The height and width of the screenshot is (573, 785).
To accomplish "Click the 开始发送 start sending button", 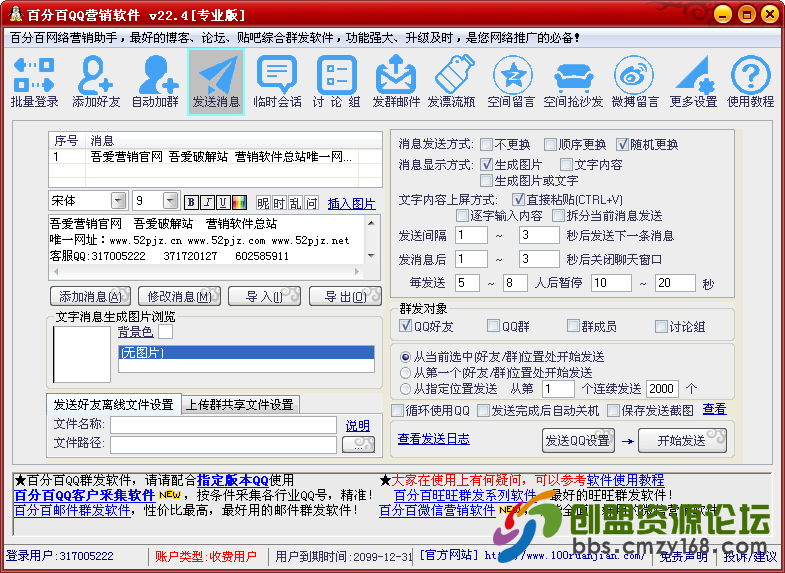I will [x=682, y=440].
